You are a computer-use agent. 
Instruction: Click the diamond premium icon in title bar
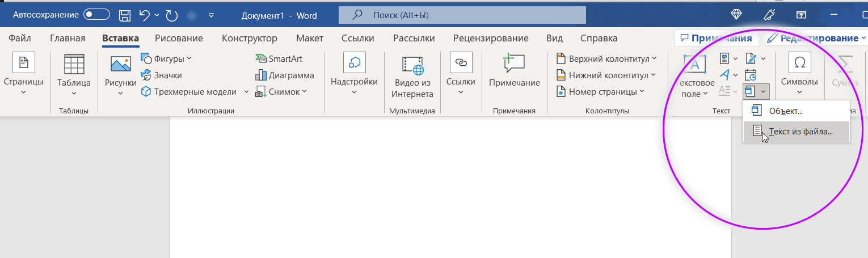(735, 15)
